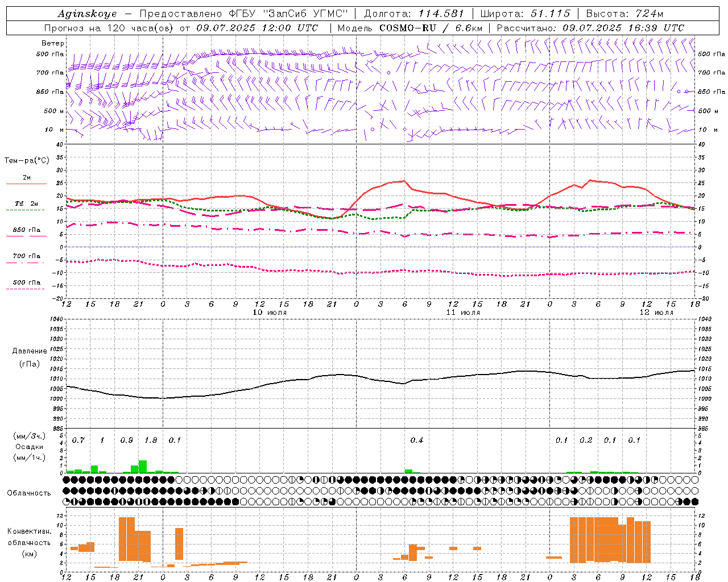Image resolution: width=728 pixels, height=582 pixels.
Task: Click the 10 июля date label
Action: tap(270, 313)
